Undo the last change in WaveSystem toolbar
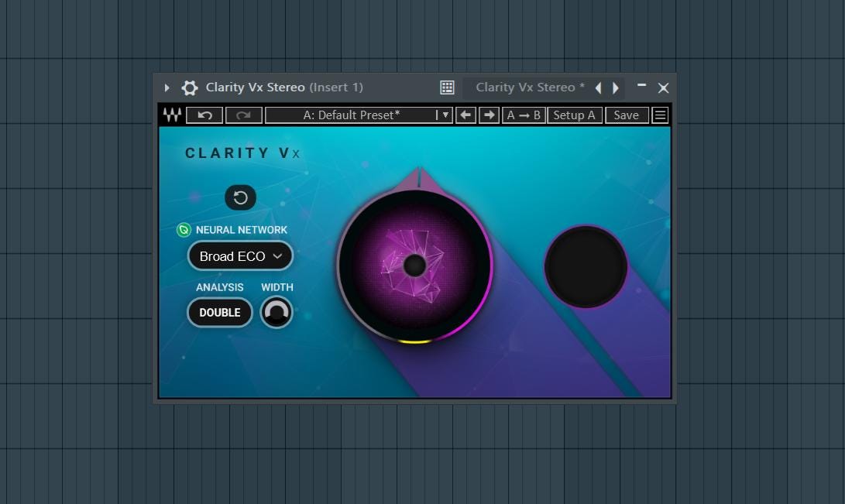845x504 pixels. (x=204, y=115)
